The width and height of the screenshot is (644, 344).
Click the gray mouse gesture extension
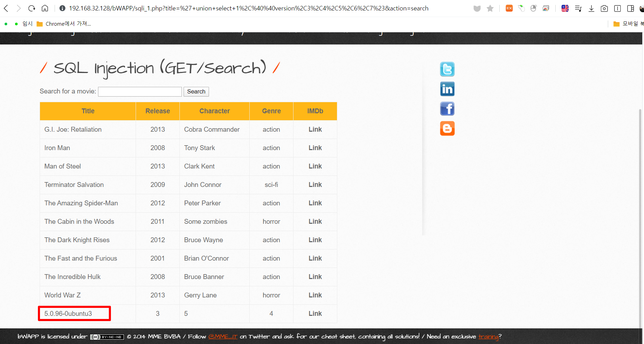[x=533, y=8]
